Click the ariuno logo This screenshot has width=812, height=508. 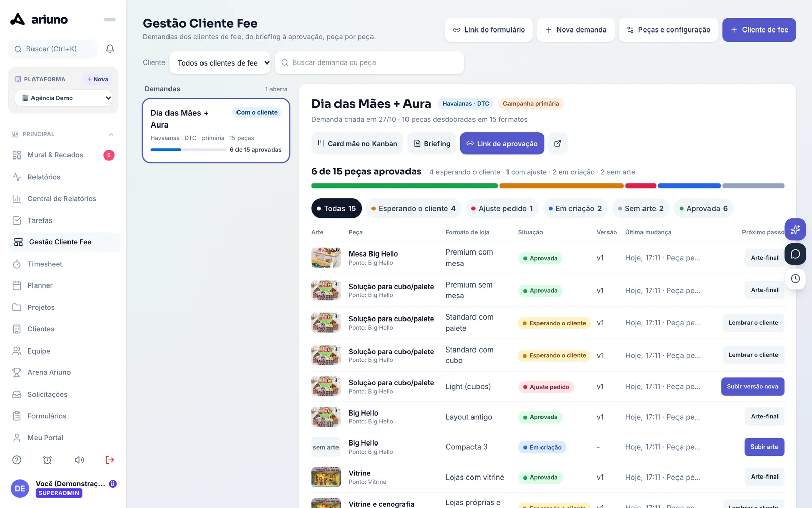point(39,19)
